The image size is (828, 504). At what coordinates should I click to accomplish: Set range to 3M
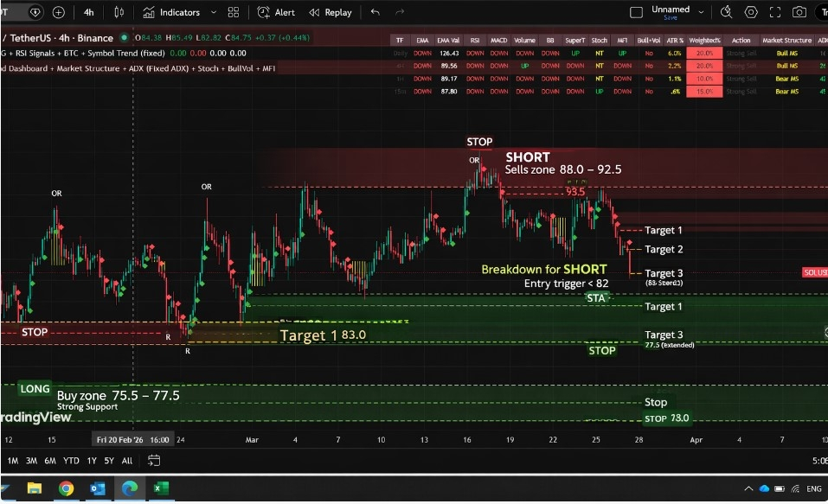pos(32,461)
